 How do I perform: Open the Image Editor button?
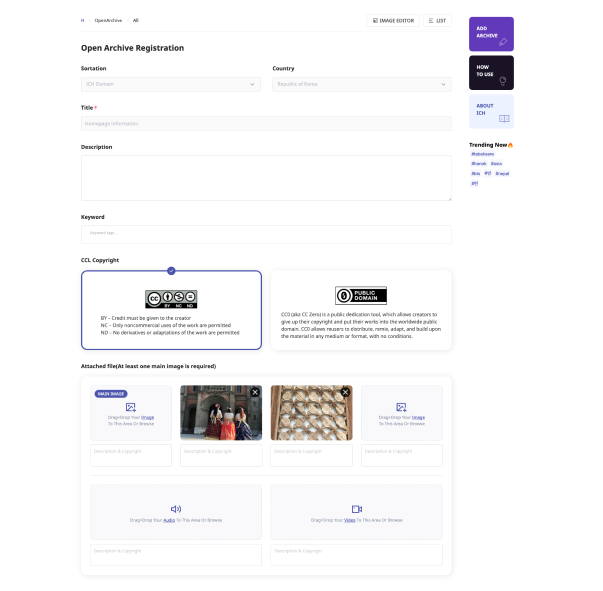pyautogui.click(x=393, y=20)
